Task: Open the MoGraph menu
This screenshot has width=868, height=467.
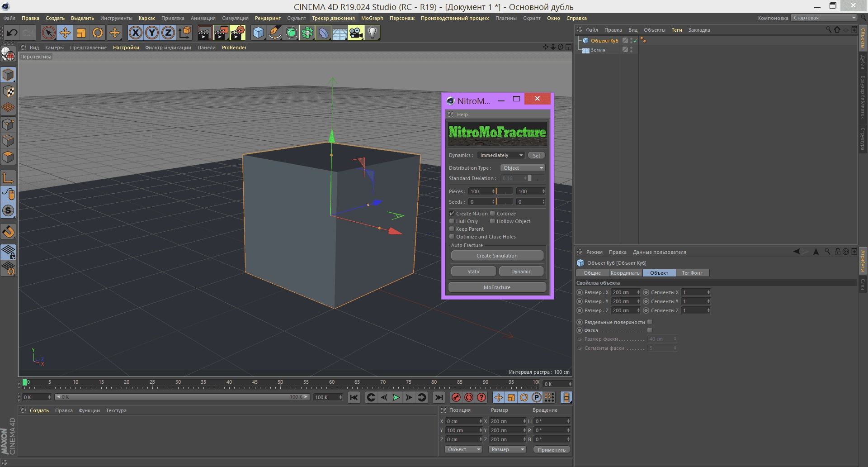Action: tap(372, 18)
